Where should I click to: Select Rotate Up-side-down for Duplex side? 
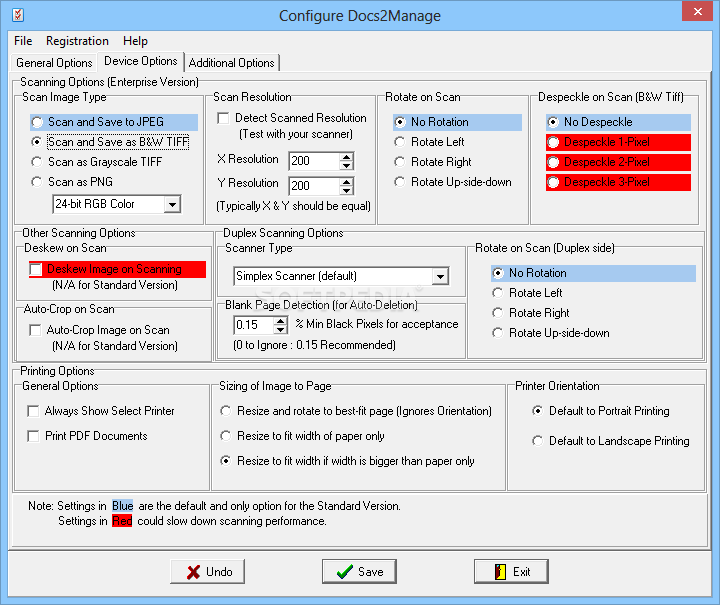(551, 333)
